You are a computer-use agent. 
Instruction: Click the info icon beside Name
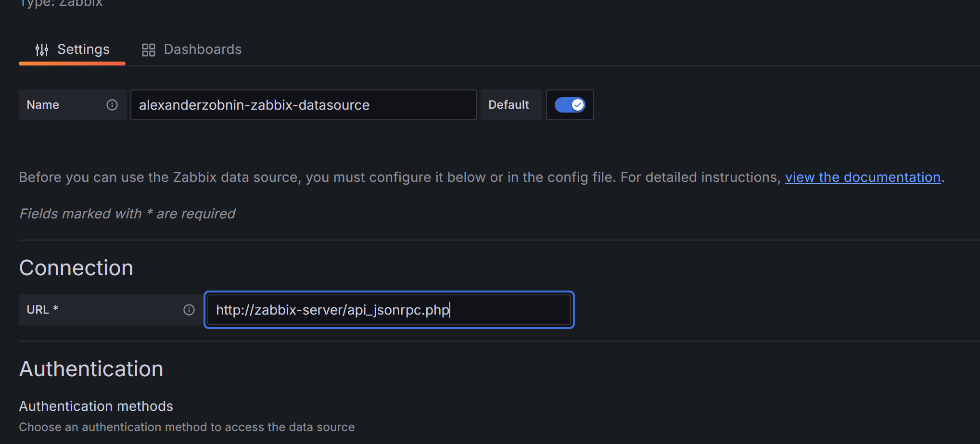click(x=112, y=105)
